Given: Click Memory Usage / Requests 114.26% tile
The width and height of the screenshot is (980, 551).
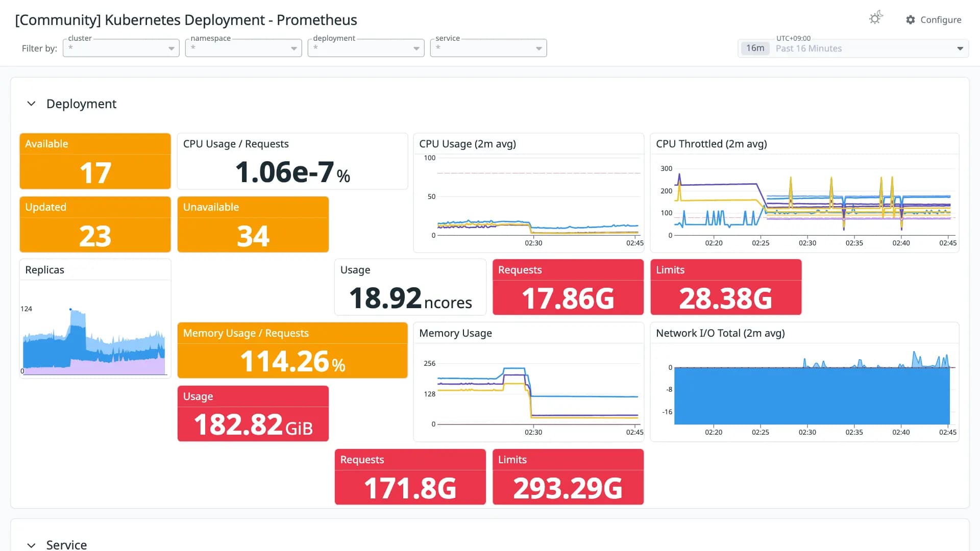Looking at the screenshot, I should 292,350.
